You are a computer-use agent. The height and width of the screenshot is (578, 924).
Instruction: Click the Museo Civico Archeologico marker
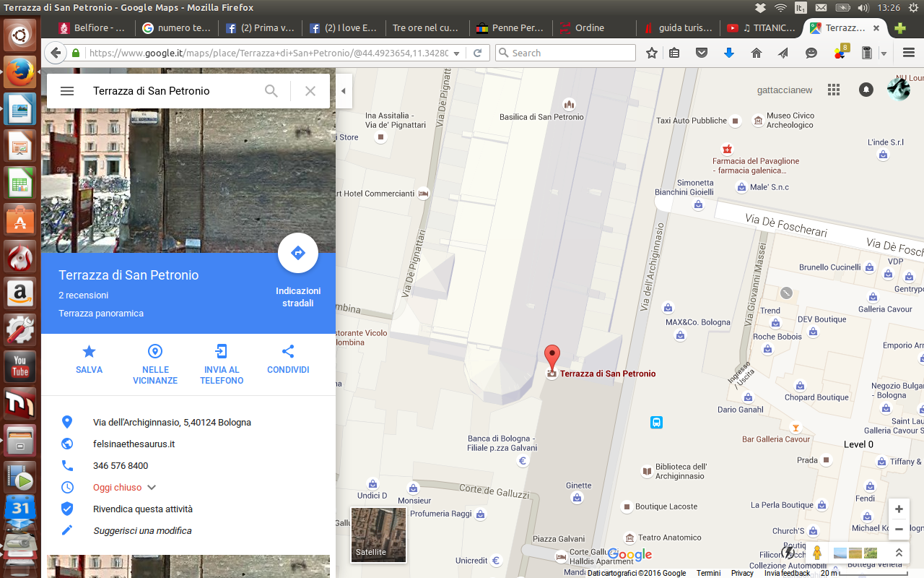point(758,121)
